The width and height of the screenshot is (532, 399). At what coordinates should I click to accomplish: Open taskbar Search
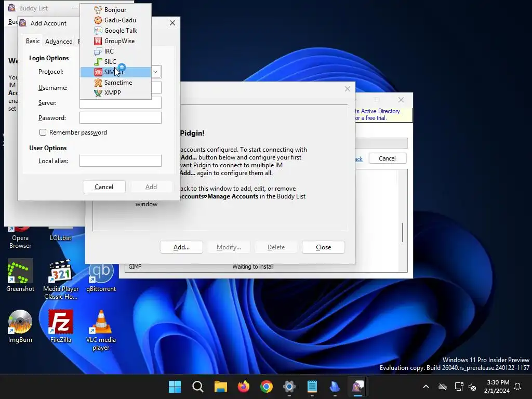(x=198, y=387)
